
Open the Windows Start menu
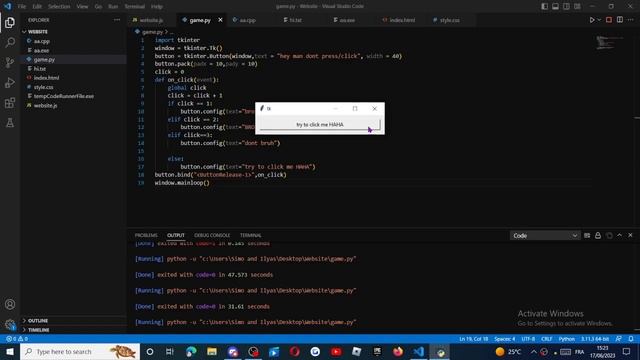(10, 351)
